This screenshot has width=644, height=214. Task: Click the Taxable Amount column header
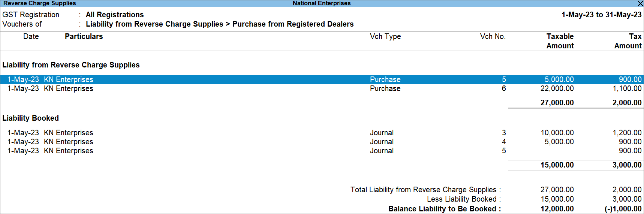coord(560,41)
